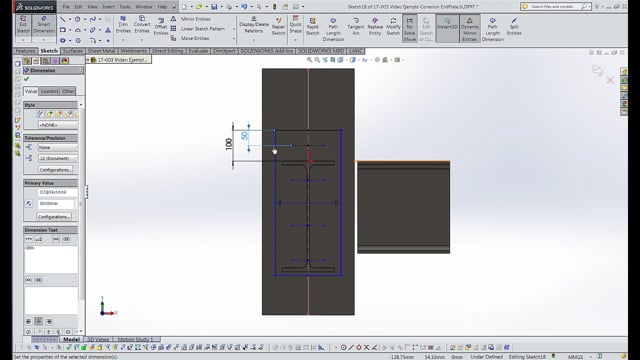Open the Help menu
This screenshot has width=640, height=360.
[162, 7]
